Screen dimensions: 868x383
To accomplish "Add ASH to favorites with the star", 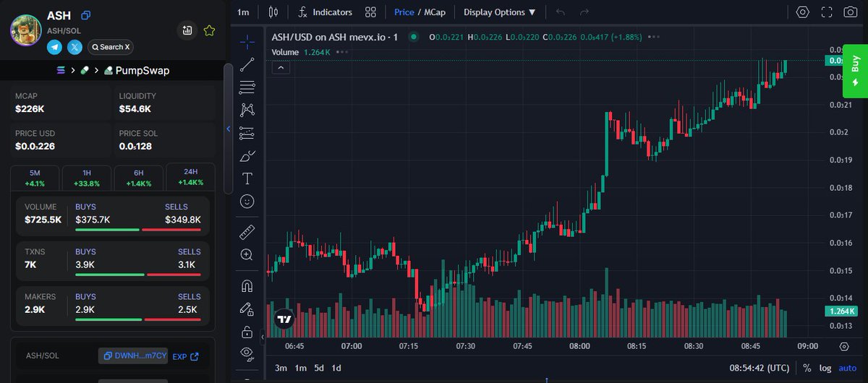I will pos(209,30).
